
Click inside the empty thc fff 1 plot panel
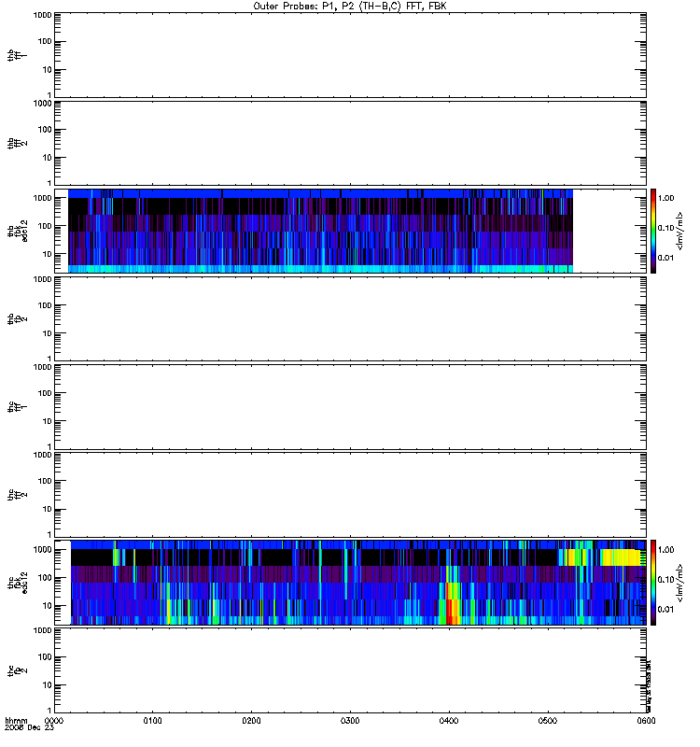click(350, 407)
